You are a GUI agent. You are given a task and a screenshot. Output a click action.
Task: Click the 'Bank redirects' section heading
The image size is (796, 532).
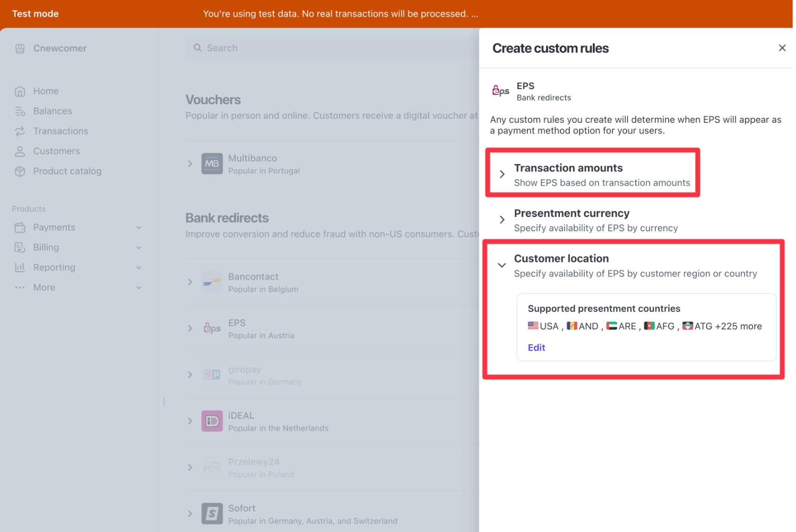click(x=227, y=218)
